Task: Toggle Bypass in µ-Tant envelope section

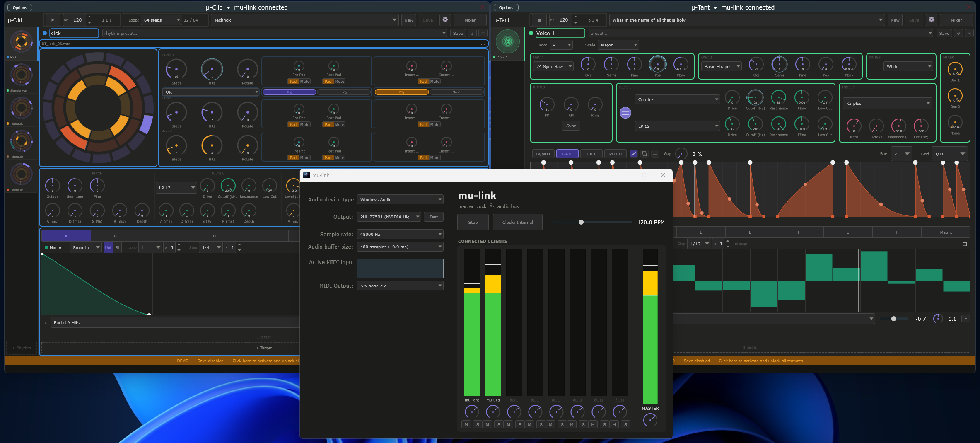Action: click(x=543, y=154)
